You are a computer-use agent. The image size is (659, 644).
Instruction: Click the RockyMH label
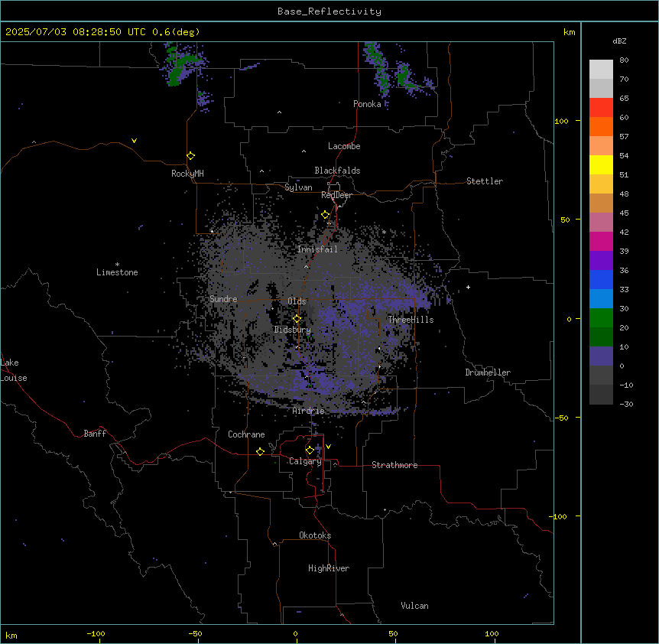pyautogui.click(x=187, y=174)
